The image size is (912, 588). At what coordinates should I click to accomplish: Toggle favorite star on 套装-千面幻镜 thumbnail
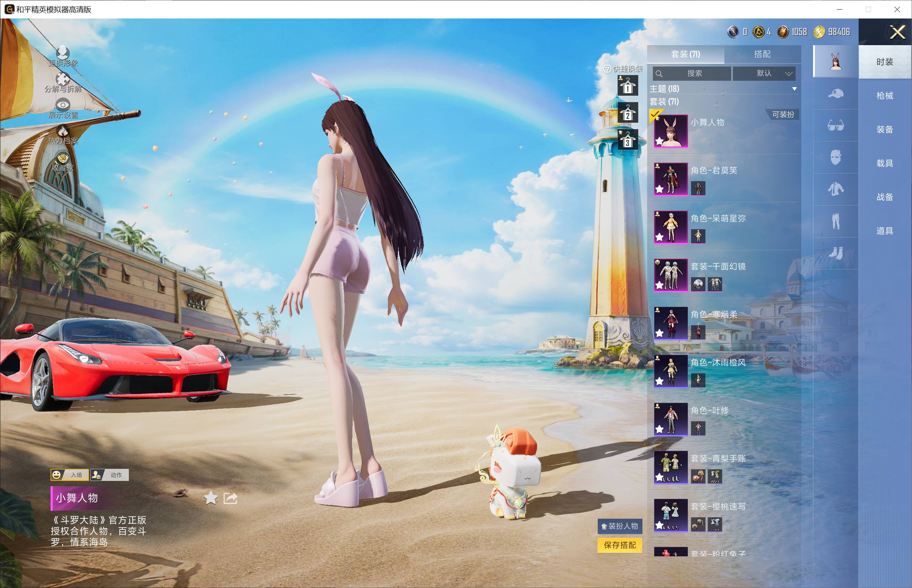pyautogui.click(x=660, y=286)
